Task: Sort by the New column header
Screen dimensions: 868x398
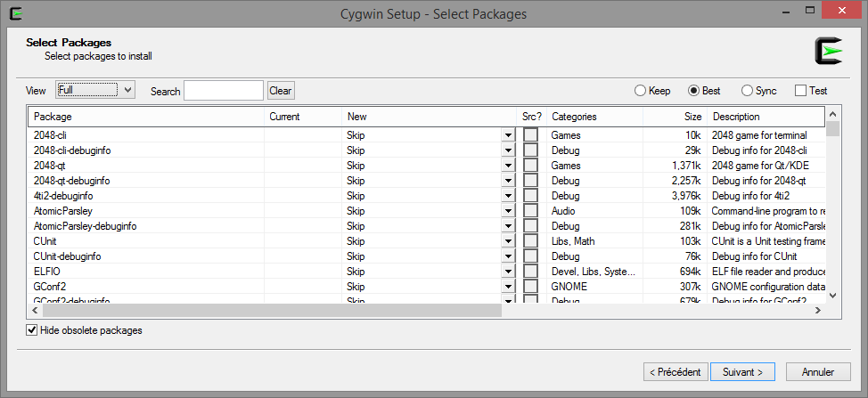Action: (430, 117)
